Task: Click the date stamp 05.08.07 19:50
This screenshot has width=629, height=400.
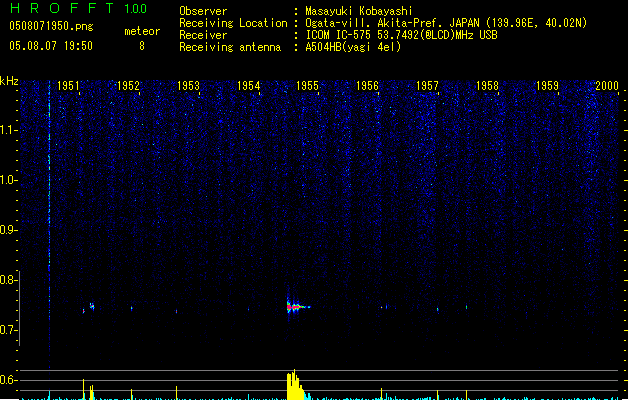Action: (x=51, y=46)
